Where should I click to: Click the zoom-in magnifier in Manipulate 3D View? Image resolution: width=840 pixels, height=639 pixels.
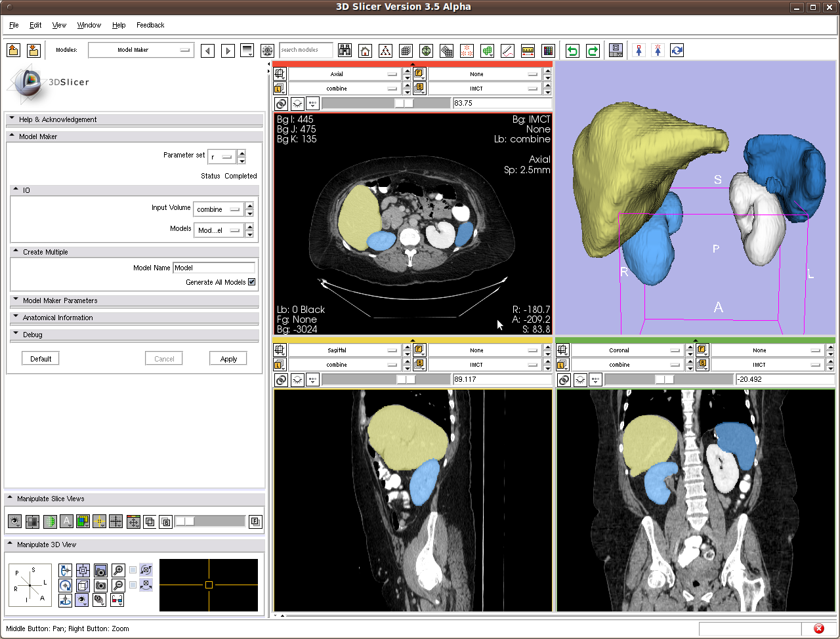tap(118, 570)
